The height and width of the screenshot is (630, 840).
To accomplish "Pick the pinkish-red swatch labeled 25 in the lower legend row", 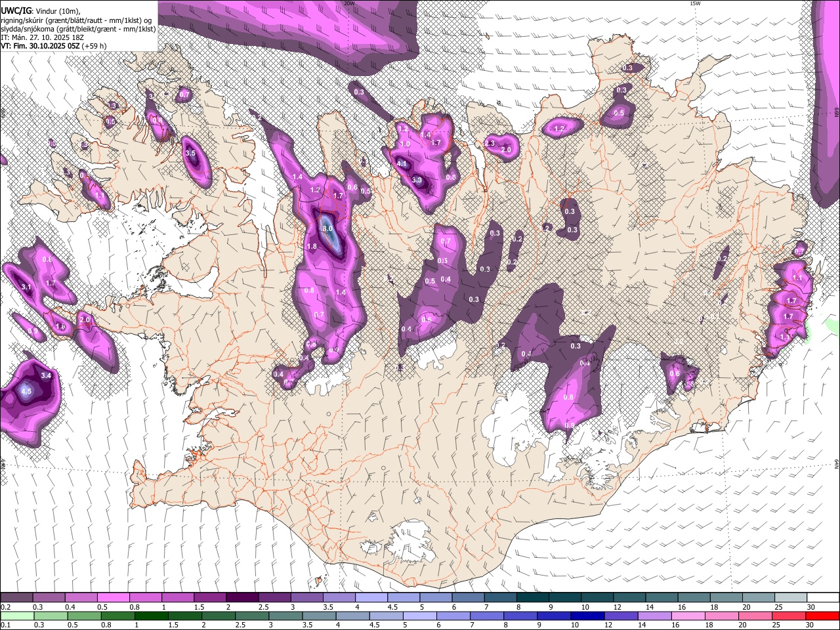I will point(789,616).
